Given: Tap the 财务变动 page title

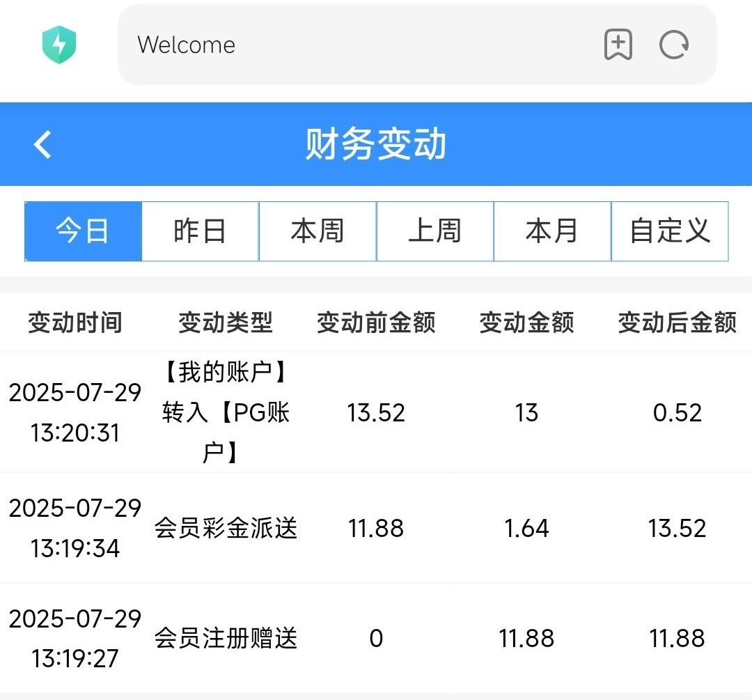Looking at the screenshot, I should tap(376, 145).
